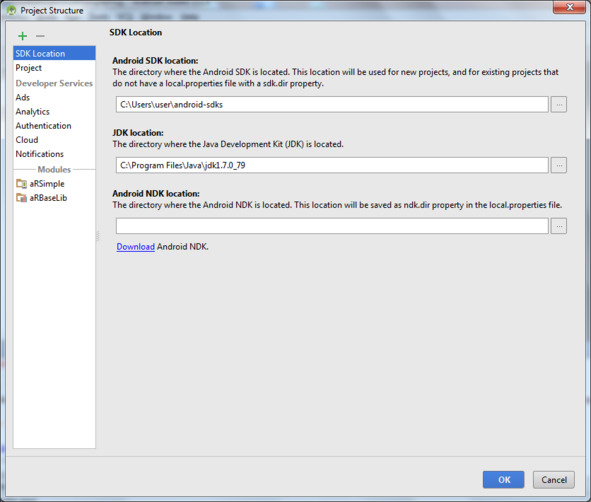The image size is (591, 502).
Task: Dismiss dialog with Cancel button
Action: coord(554,480)
